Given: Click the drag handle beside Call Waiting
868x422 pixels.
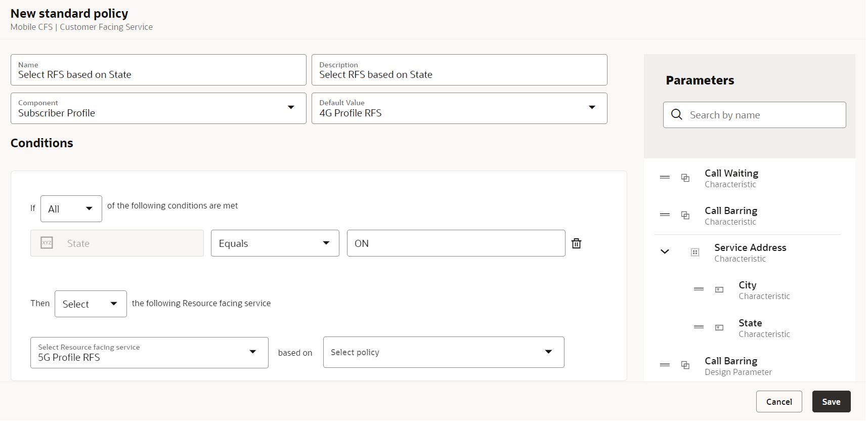Looking at the screenshot, I should (x=665, y=178).
